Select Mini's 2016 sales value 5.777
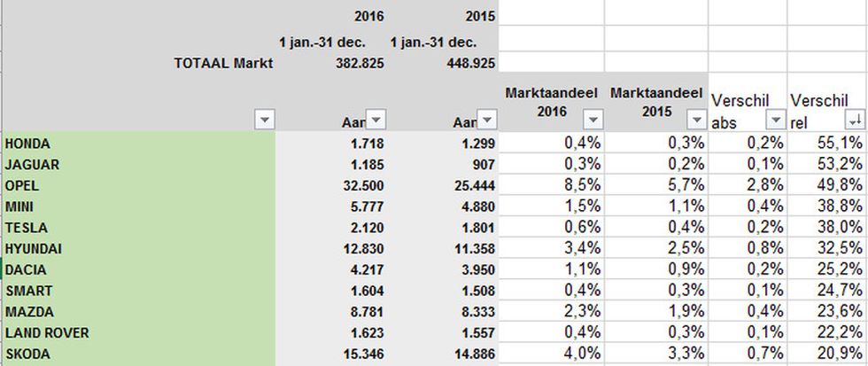 tap(367, 206)
